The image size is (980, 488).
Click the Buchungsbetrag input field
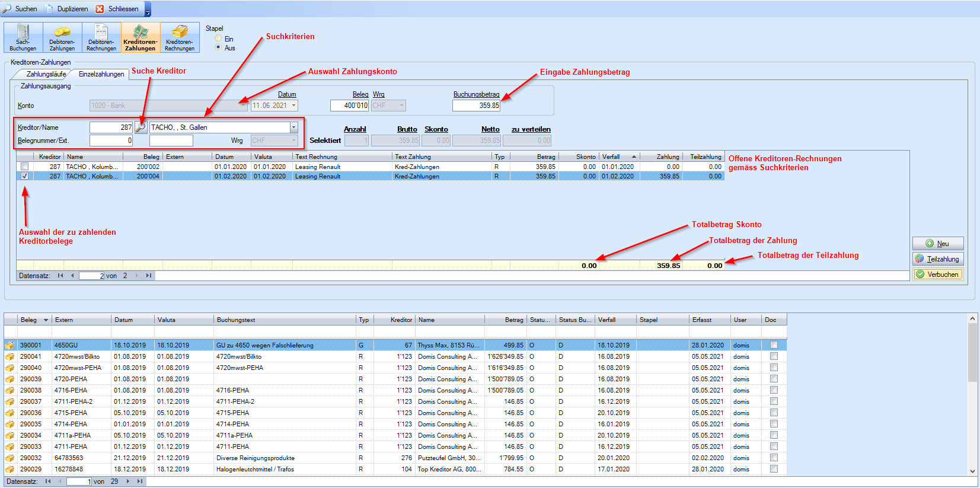pyautogui.click(x=476, y=106)
